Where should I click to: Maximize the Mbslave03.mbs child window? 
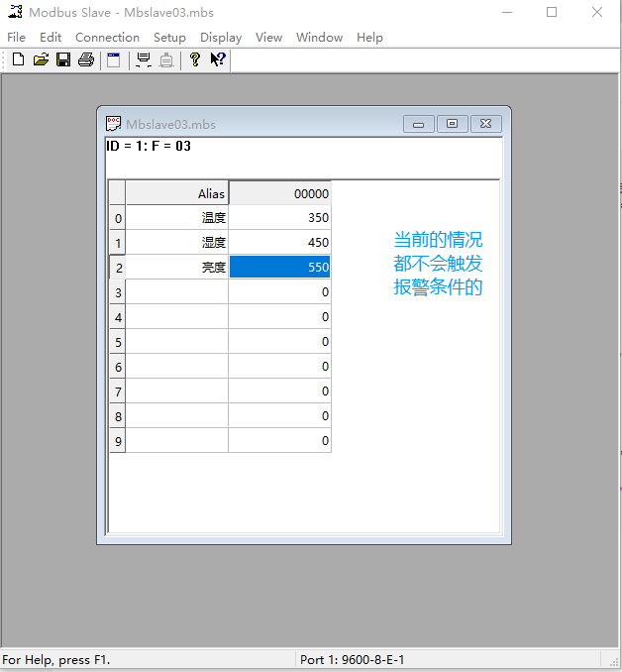(452, 124)
